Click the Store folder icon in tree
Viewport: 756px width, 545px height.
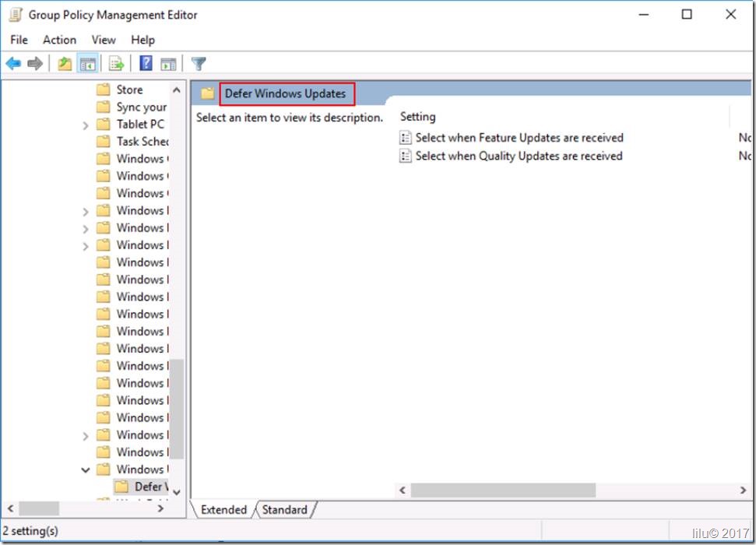tap(104, 90)
